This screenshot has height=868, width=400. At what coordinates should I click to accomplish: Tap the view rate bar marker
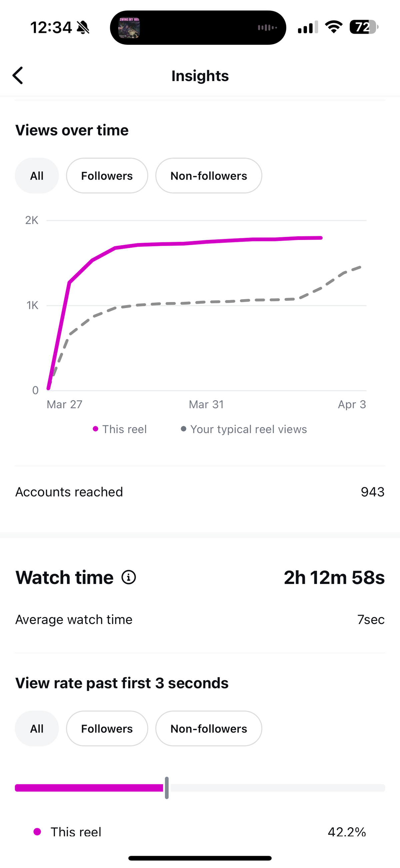[x=167, y=788]
